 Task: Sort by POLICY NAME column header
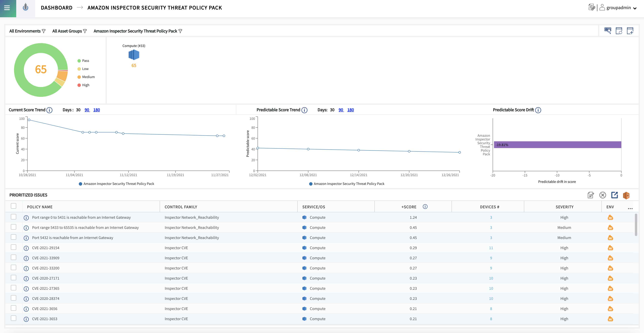click(x=40, y=207)
